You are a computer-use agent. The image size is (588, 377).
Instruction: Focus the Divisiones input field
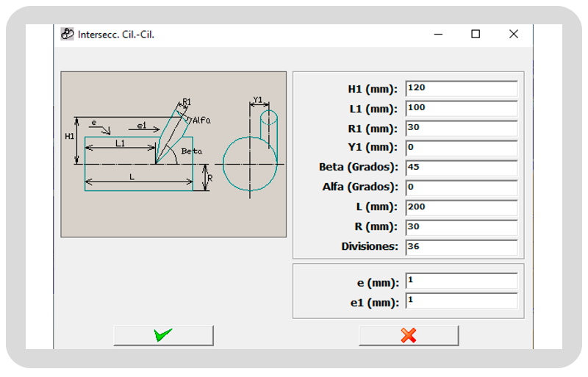pos(461,247)
